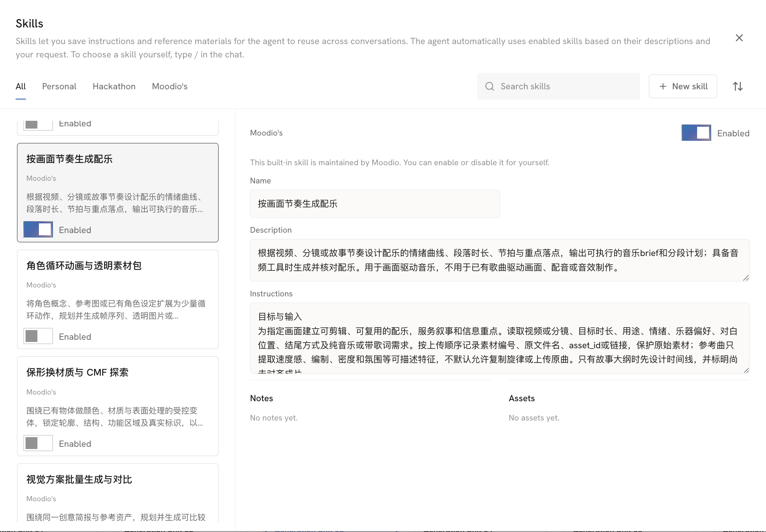The image size is (766, 532).
Task: Disable the 按画面节奏生成配乐 skill card toggle
Action: pyautogui.click(x=38, y=229)
